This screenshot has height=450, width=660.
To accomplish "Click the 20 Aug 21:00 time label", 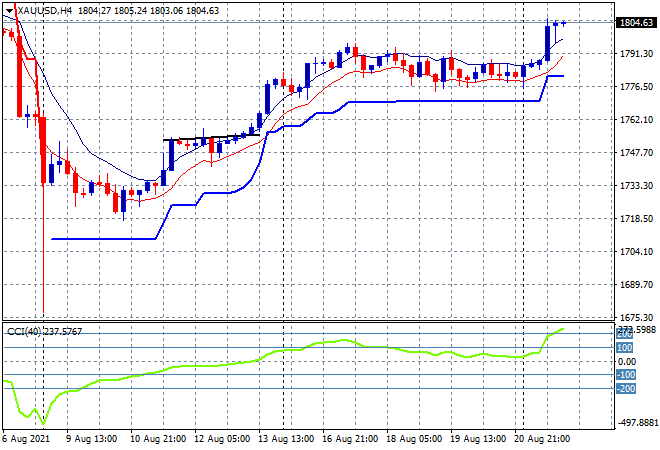I will click(x=542, y=439).
